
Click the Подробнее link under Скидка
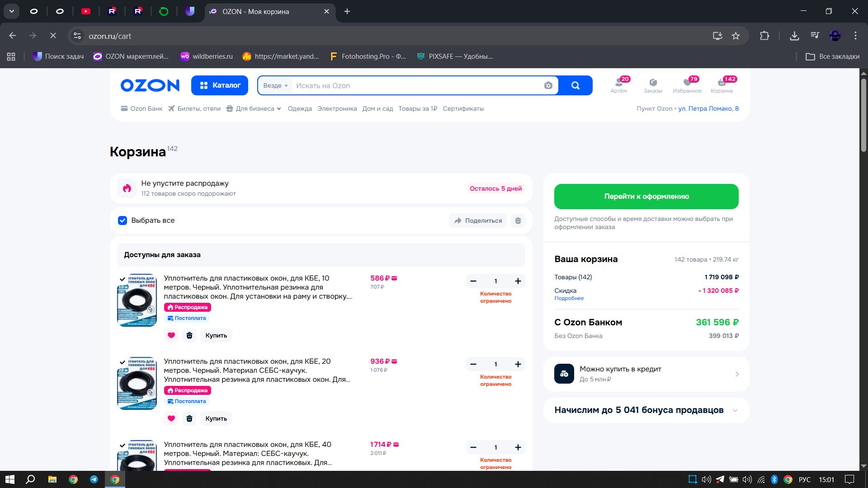click(x=569, y=298)
